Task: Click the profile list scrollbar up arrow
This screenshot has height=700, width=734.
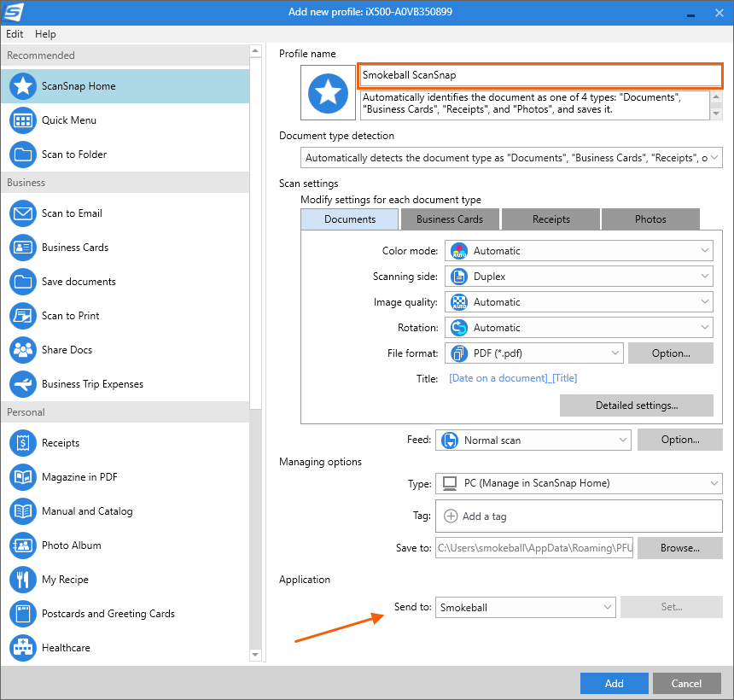Action: pyautogui.click(x=255, y=51)
